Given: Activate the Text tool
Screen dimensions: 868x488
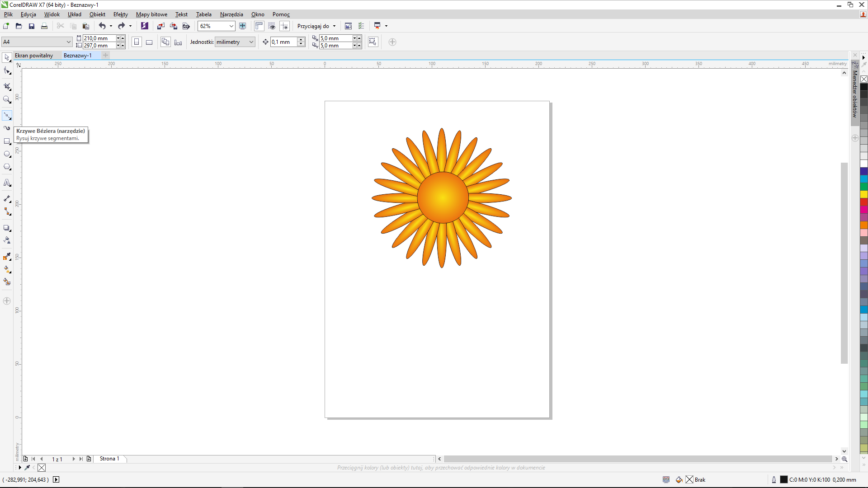Looking at the screenshot, I should click(7, 183).
